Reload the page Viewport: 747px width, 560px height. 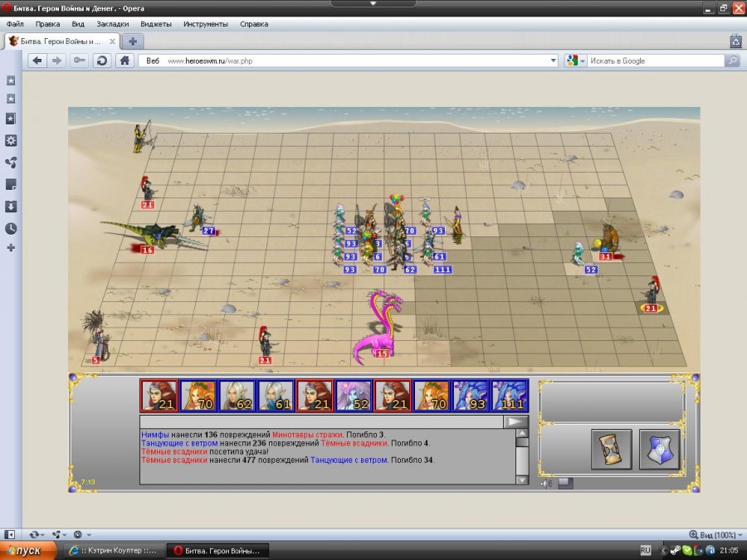[x=101, y=61]
